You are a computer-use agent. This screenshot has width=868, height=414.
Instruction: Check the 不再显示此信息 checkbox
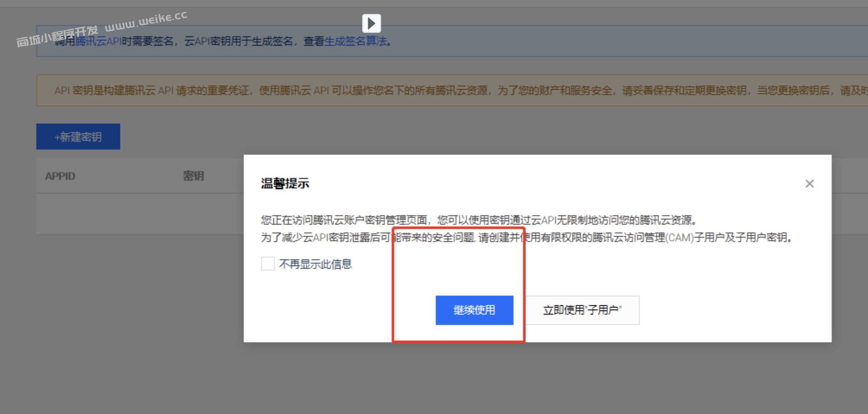(x=268, y=263)
